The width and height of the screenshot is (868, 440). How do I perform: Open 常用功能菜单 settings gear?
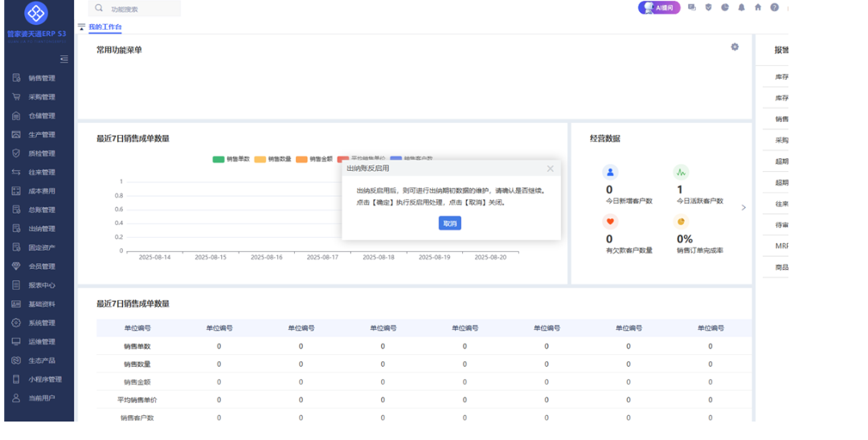pos(735,47)
